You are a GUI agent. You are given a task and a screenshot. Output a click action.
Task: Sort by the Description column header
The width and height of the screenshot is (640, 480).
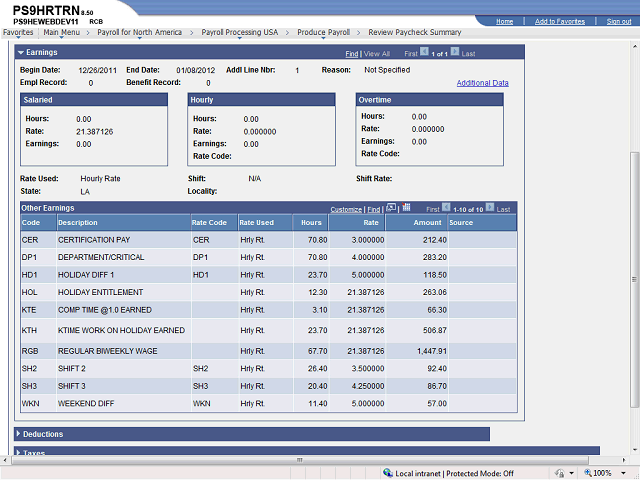[78, 222]
